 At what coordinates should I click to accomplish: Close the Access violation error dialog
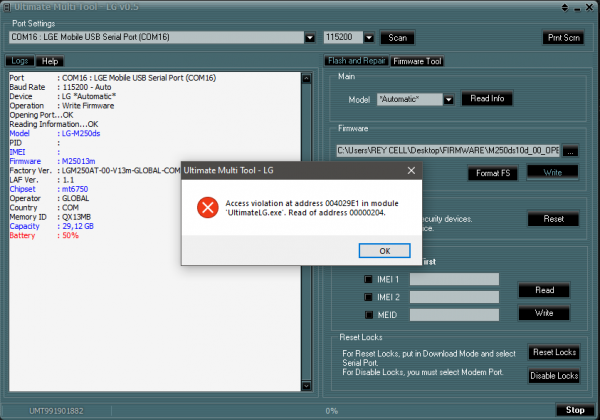point(411,170)
